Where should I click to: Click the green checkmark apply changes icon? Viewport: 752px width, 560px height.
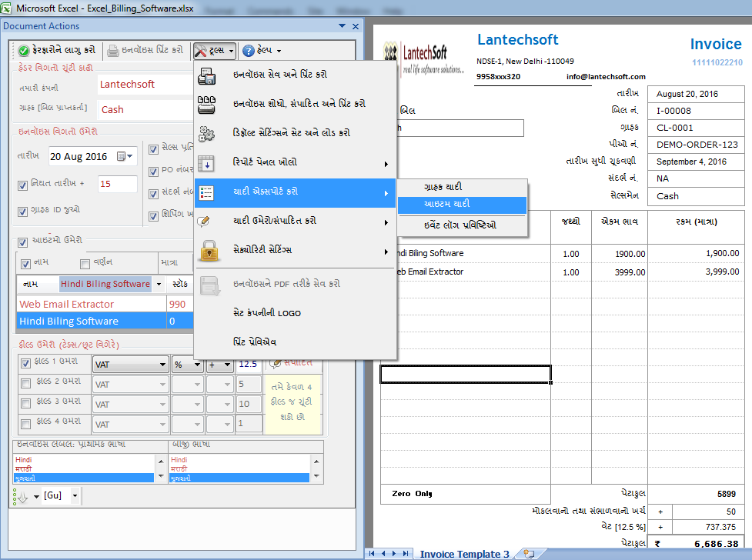coord(24,50)
